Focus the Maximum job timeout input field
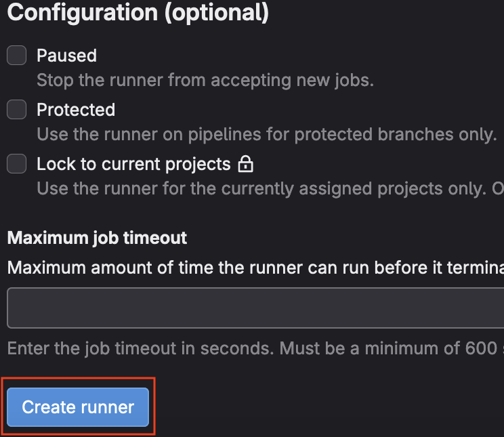Image resolution: width=504 pixels, height=437 pixels. [x=255, y=308]
